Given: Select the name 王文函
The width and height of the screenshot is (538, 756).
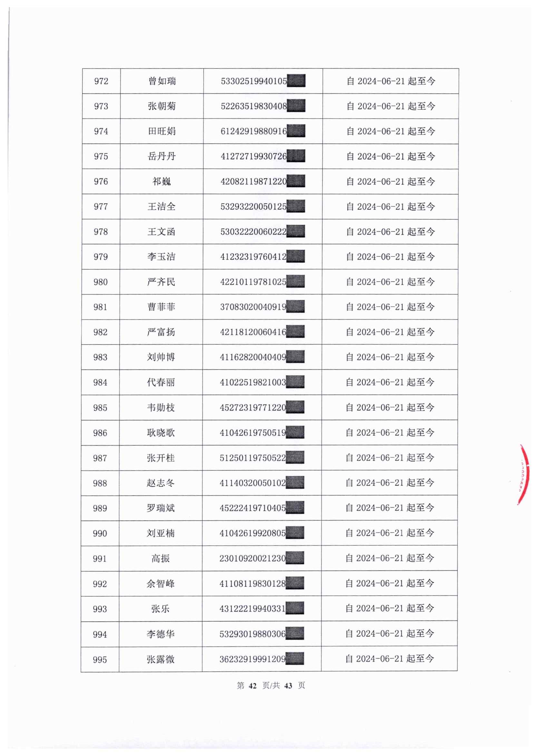Looking at the screenshot, I should [161, 232].
